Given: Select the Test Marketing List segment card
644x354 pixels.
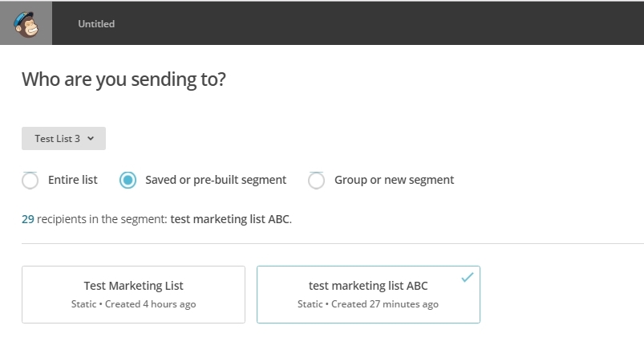Looking at the screenshot, I should tap(133, 295).
